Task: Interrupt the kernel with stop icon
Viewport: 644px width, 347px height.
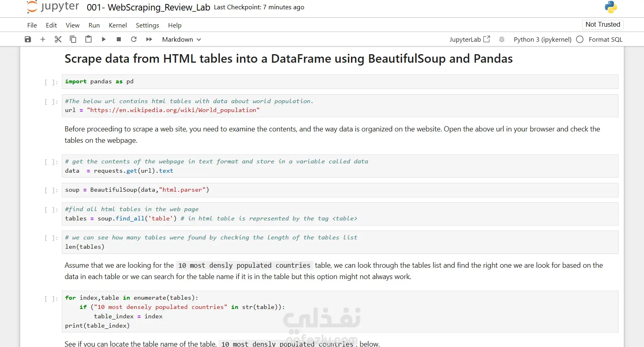Action: pyautogui.click(x=119, y=39)
